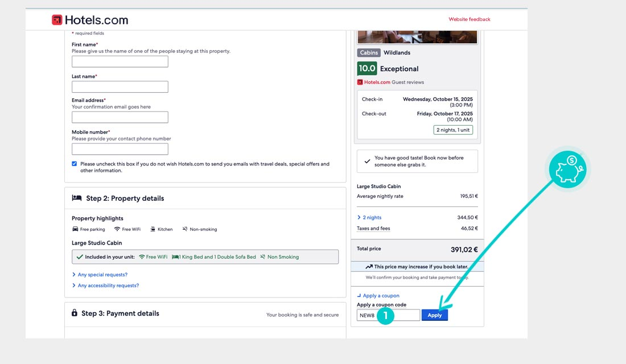The height and width of the screenshot is (364, 626).
Task: Click the Non-smoking icon in property highlights
Action: tap(185, 229)
